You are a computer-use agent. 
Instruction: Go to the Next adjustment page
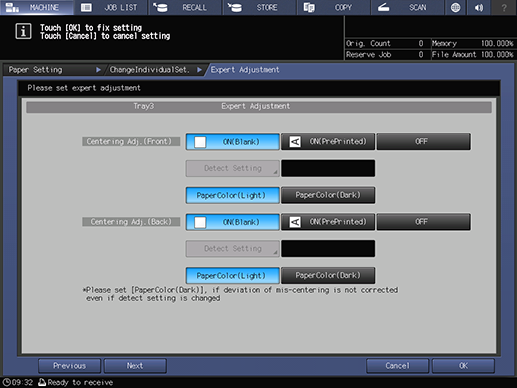tap(135, 366)
